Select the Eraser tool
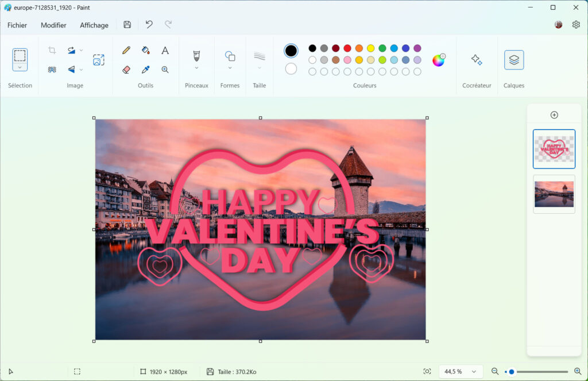Image resolution: width=588 pixels, height=381 pixels. [126, 70]
